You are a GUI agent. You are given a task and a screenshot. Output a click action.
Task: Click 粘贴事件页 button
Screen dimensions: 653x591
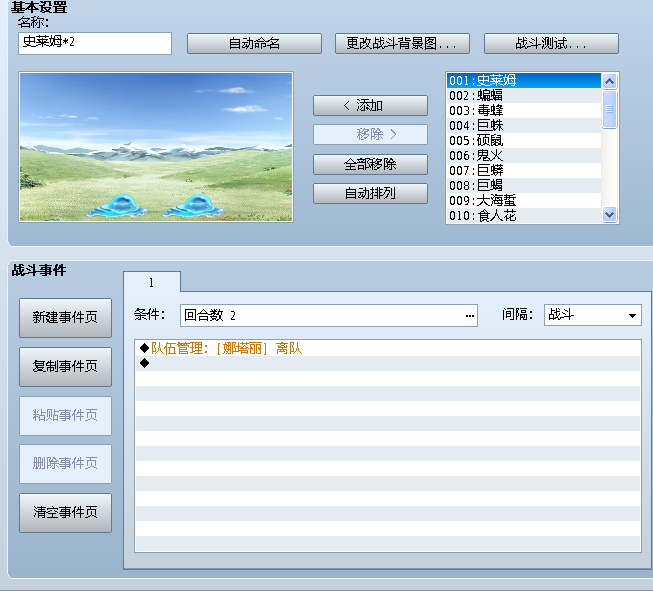click(65, 415)
